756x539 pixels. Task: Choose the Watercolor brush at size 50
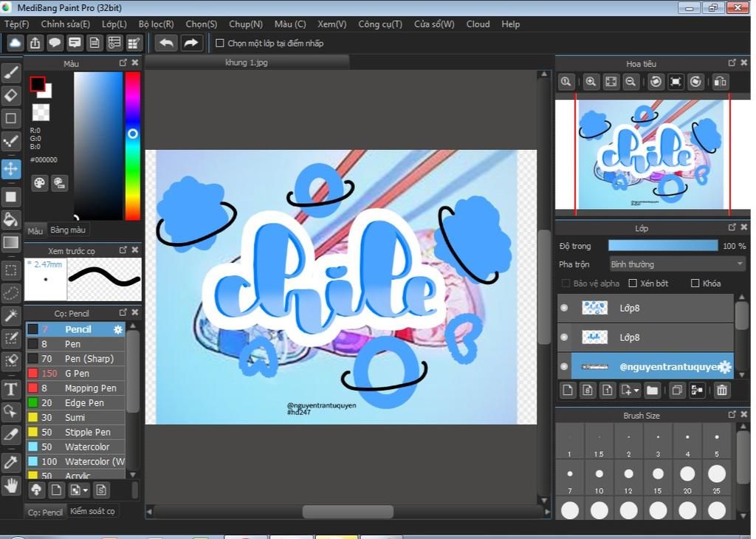(x=76, y=447)
